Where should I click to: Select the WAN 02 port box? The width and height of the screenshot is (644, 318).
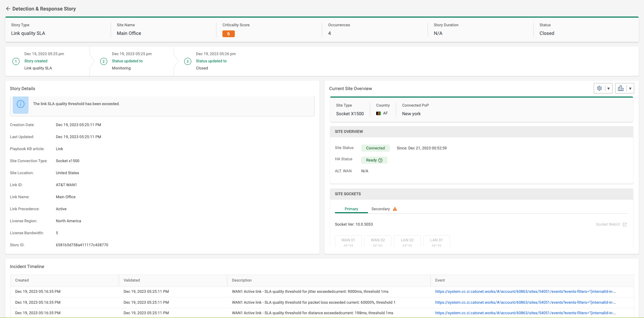(378, 241)
